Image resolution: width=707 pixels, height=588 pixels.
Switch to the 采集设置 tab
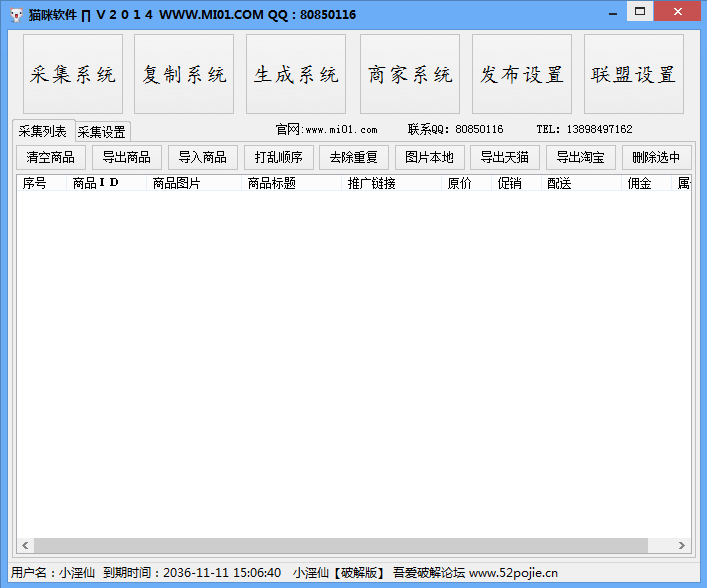[102, 132]
